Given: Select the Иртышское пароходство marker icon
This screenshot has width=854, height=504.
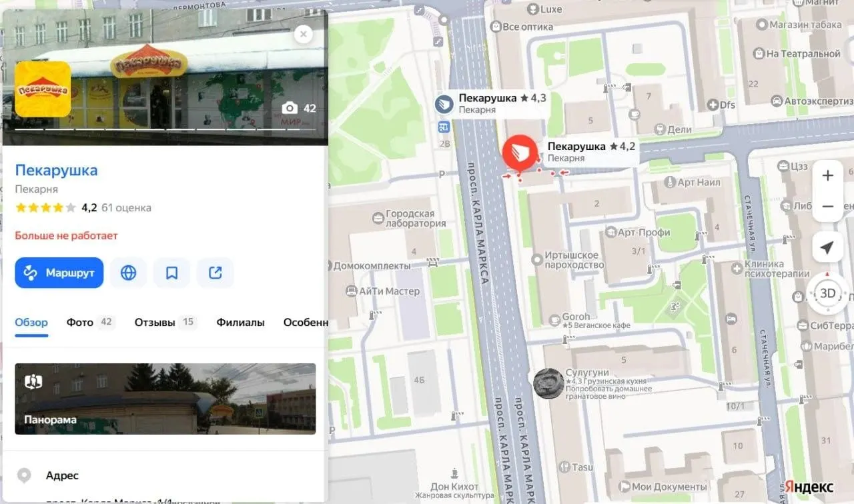Looking at the screenshot, I should tap(536, 259).
